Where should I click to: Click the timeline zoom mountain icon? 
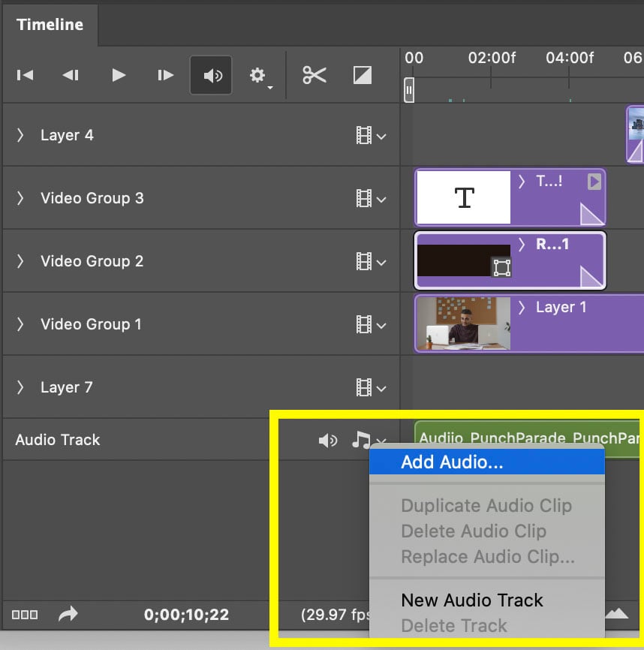coord(615,614)
